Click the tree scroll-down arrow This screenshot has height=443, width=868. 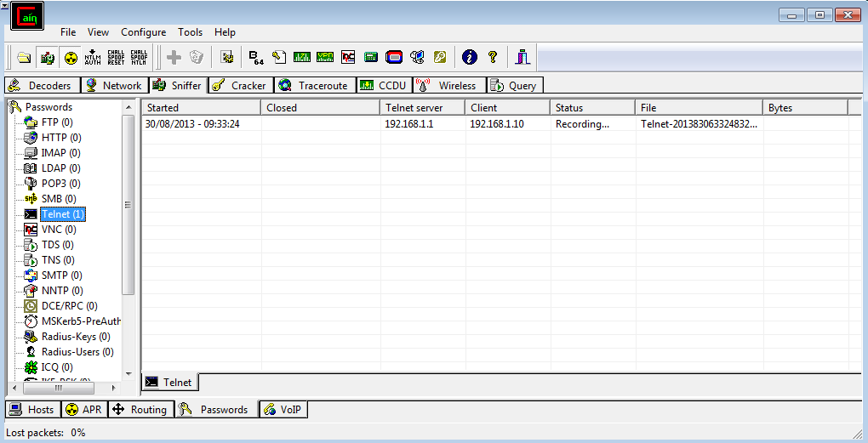(x=128, y=374)
